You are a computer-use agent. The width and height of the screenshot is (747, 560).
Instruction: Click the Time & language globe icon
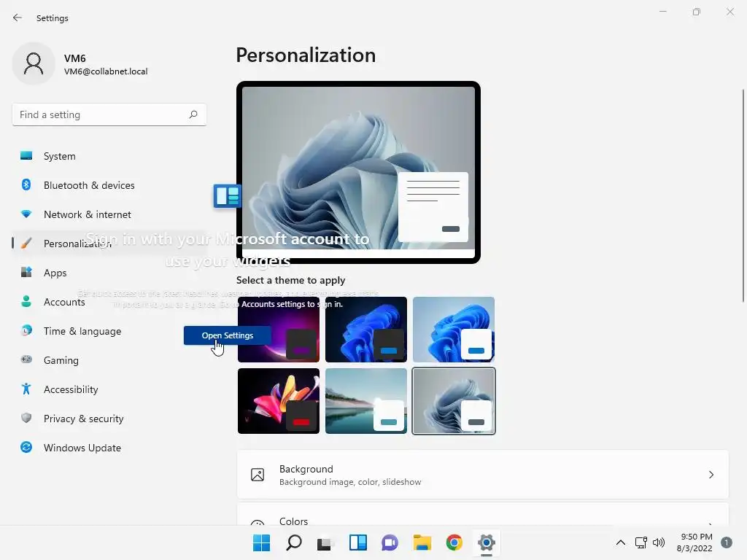pyautogui.click(x=26, y=330)
